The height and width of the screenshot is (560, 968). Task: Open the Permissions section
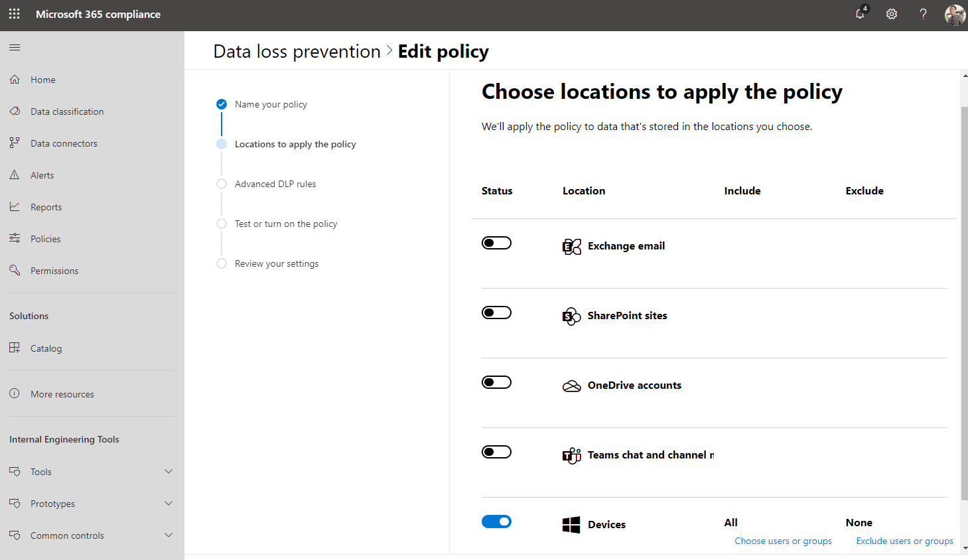click(x=54, y=270)
